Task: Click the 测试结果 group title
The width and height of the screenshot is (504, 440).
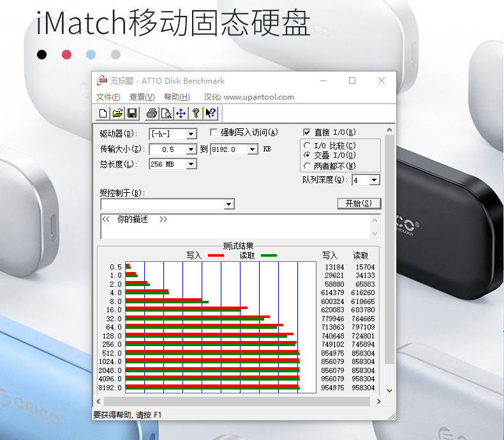Action: tap(238, 246)
